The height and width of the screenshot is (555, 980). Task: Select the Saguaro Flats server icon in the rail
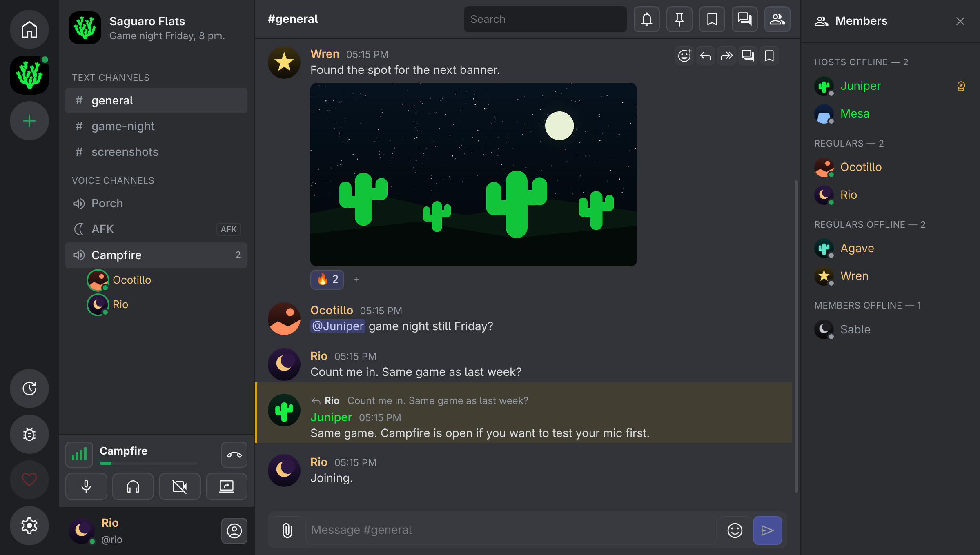[x=29, y=75]
